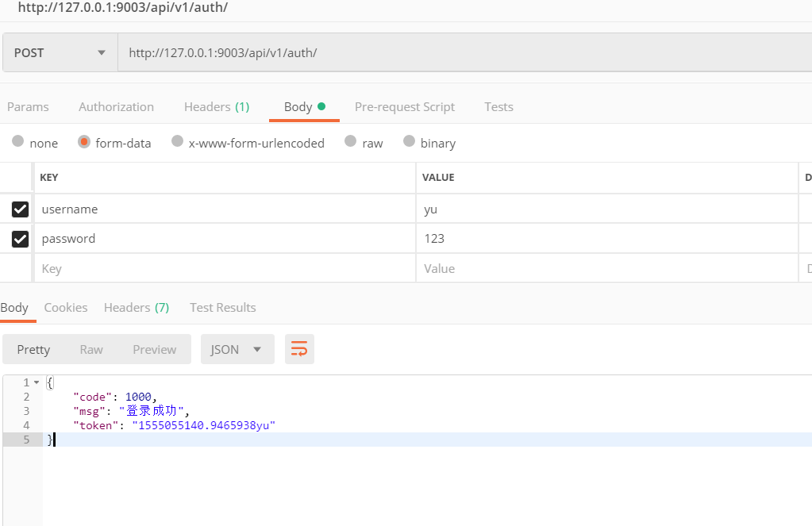Image resolution: width=812 pixels, height=526 pixels.
Task: Click the request URL input field
Action: pos(464,52)
